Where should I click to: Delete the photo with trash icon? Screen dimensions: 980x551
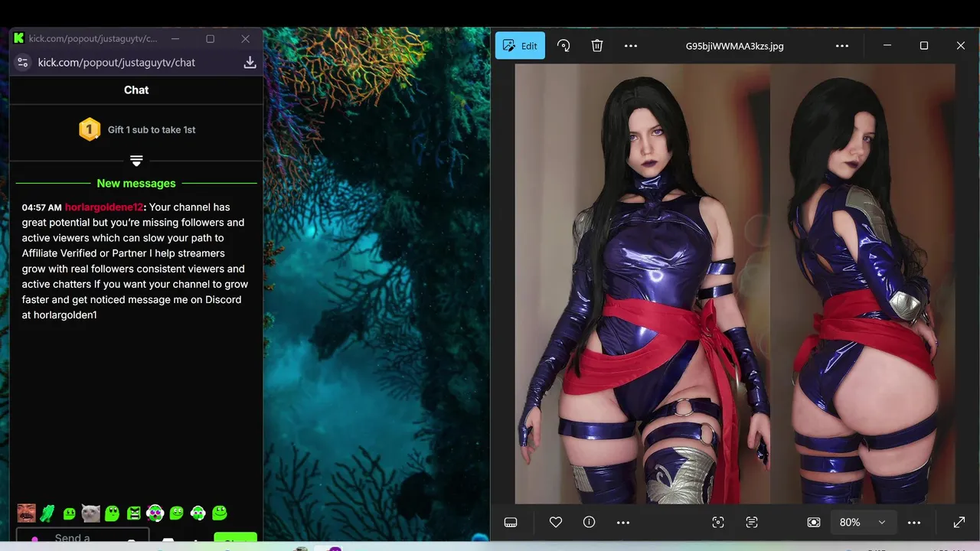[597, 46]
